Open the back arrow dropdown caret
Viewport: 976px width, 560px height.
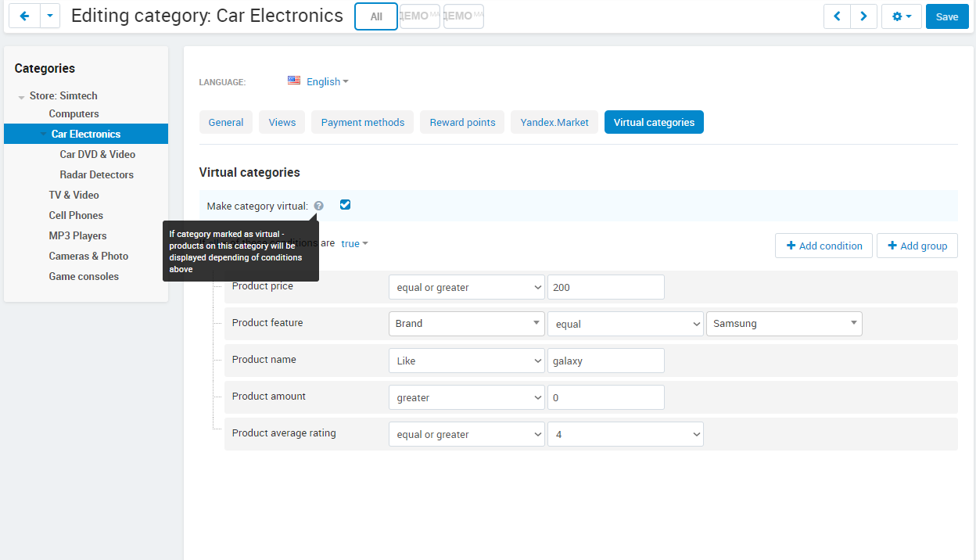point(50,16)
